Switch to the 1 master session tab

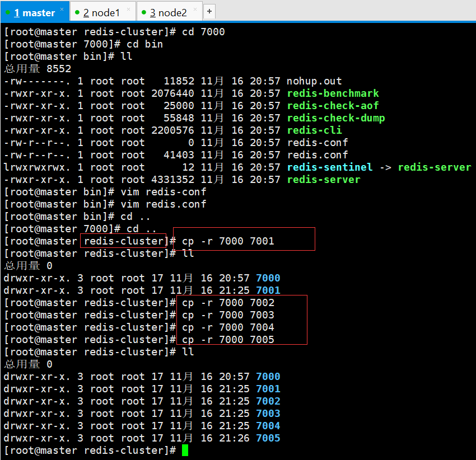[35, 13]
